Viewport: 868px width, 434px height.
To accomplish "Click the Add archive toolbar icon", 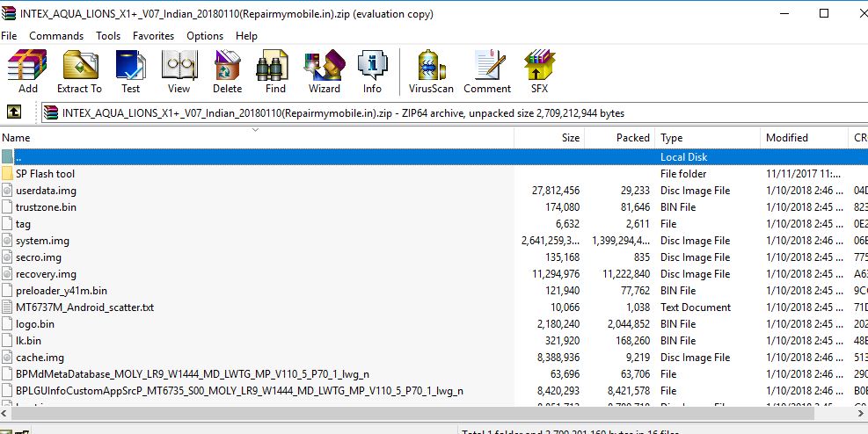I will tap(27, 71).
